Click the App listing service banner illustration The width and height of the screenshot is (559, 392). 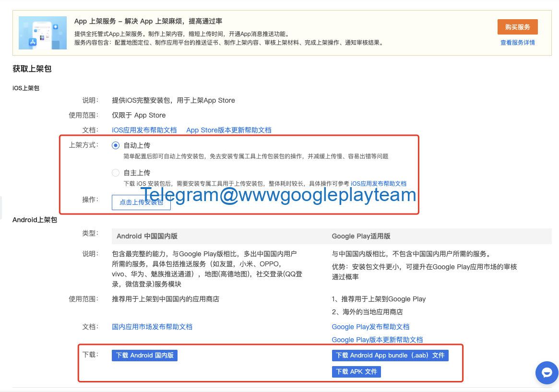pos(43,33)
